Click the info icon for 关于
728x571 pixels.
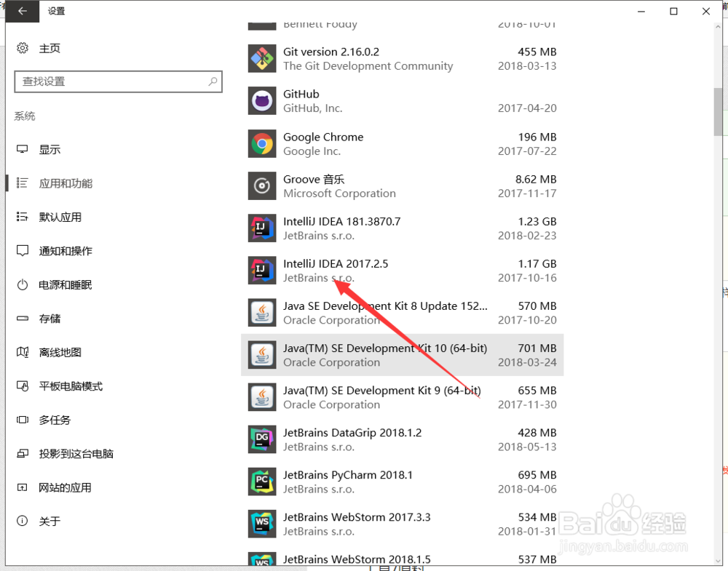[23, 521]
